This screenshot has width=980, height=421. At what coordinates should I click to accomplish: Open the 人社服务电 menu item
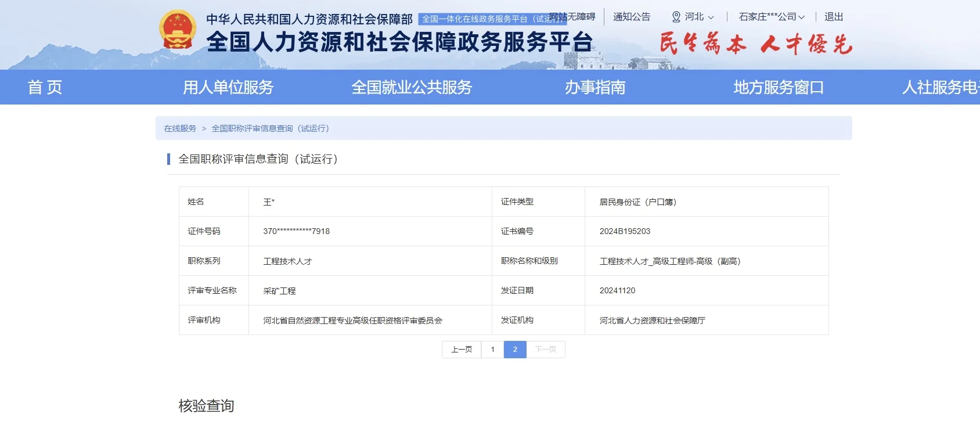coord(941,87)
